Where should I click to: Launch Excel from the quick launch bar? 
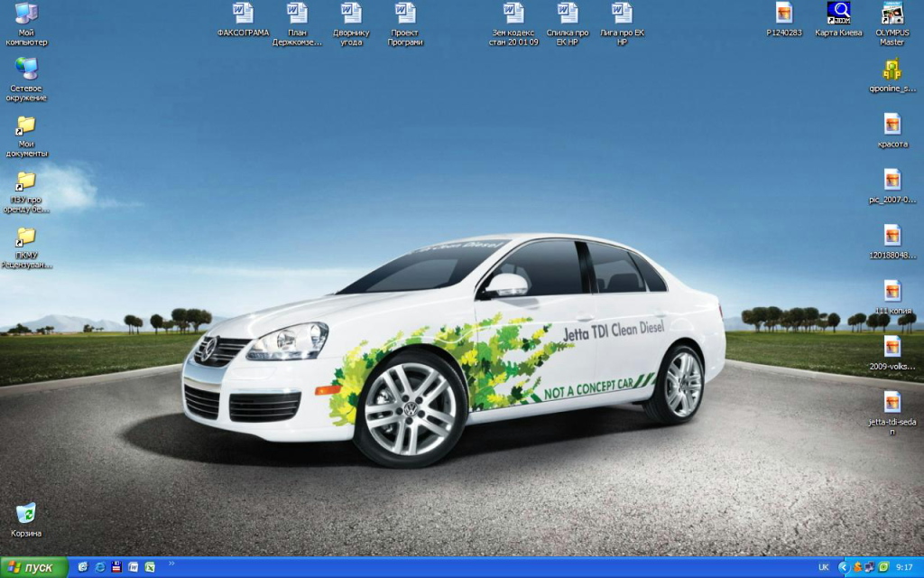point(149,567)
